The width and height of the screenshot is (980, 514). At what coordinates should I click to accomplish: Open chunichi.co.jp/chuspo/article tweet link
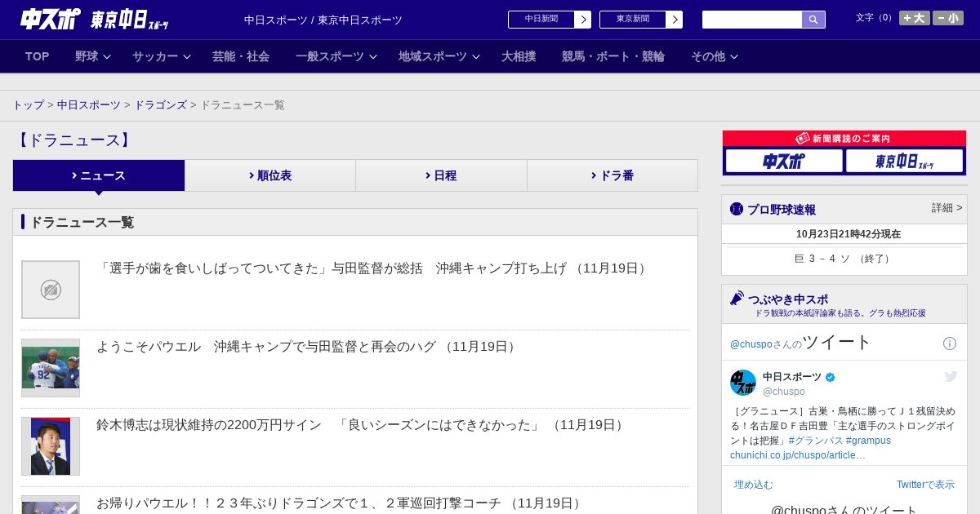[798, 455]
